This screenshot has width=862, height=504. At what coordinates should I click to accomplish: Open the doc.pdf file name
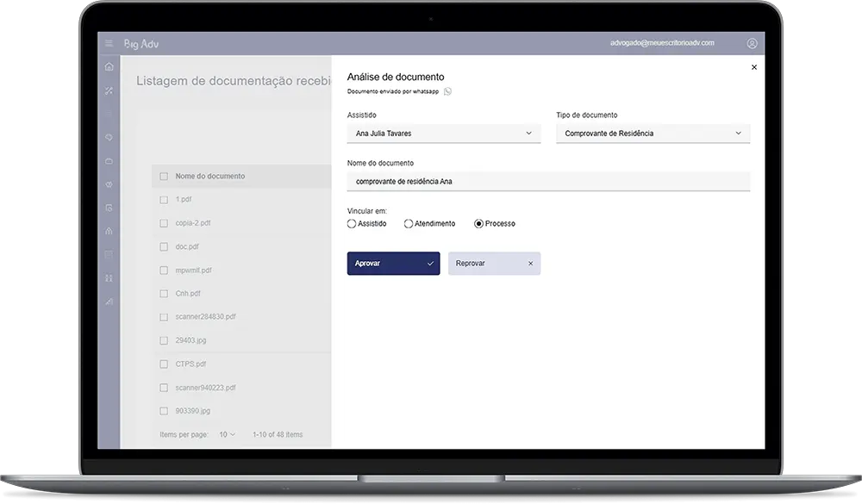pyautogui.click(x=187, y=246)
